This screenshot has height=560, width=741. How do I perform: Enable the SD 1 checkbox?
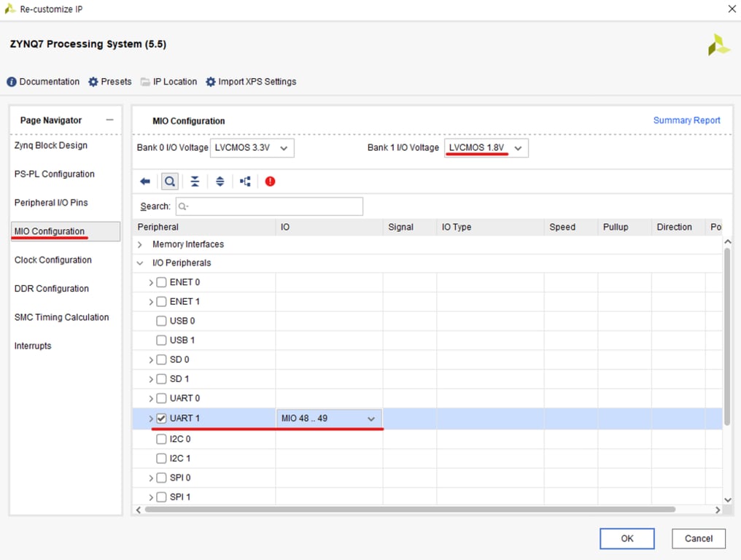point(161,379)
